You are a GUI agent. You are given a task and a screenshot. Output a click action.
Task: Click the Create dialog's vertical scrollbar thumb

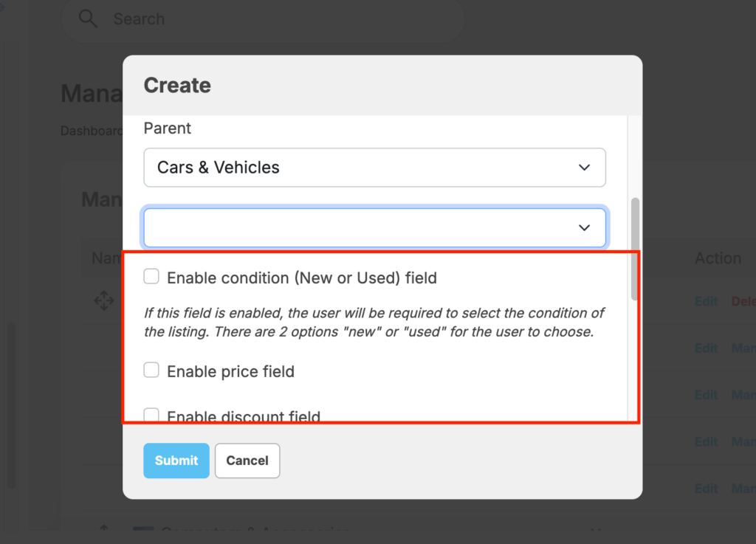click(x=635, y=248)
